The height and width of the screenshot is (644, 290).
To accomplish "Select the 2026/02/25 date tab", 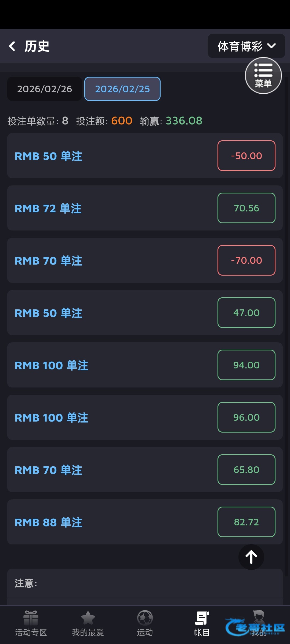I will 122,89.
